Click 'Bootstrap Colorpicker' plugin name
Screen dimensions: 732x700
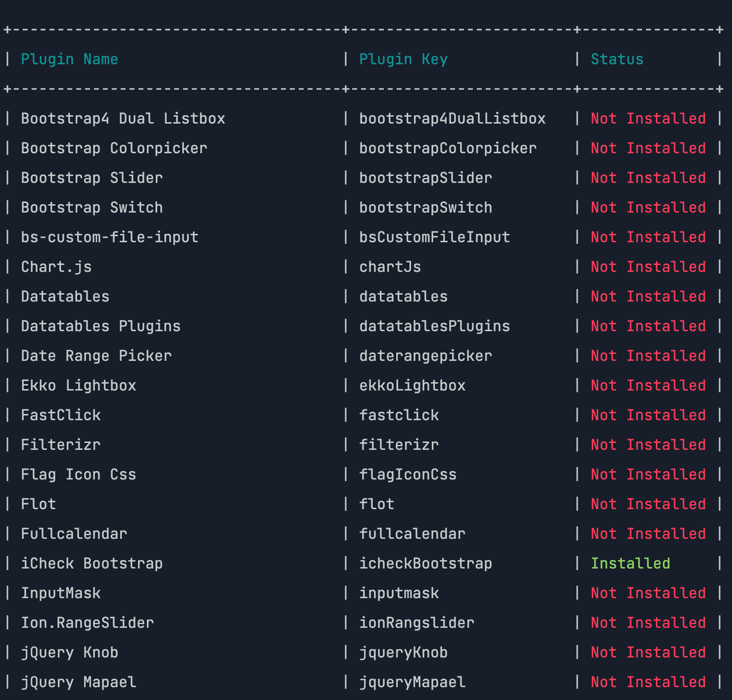click(114, 148)
